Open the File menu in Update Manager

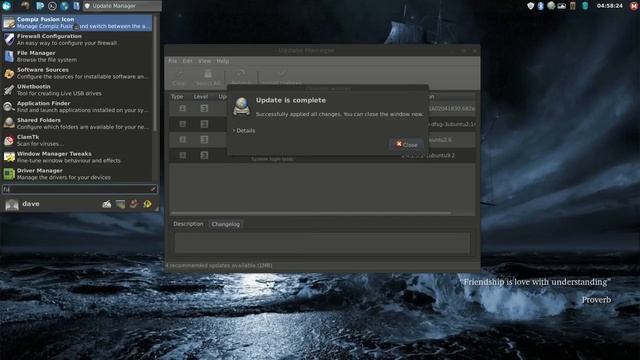pos(173,61)
